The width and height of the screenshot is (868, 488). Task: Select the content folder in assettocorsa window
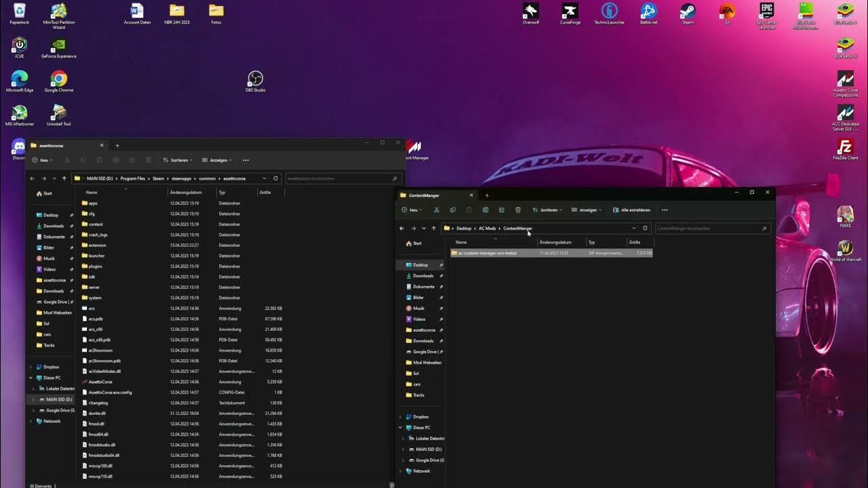tap(96, 224)
